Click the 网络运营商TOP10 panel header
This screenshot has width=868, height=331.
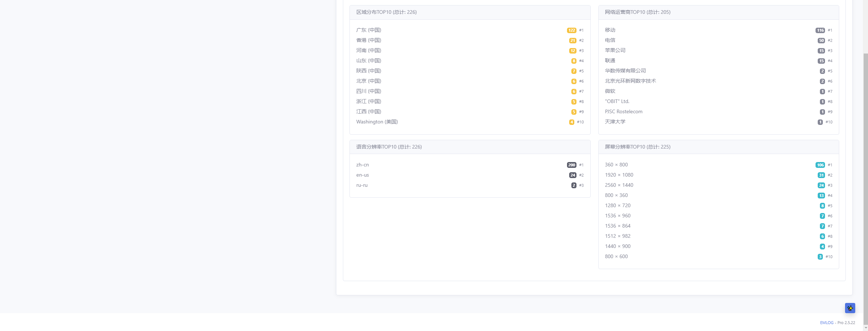pos(718,12)
